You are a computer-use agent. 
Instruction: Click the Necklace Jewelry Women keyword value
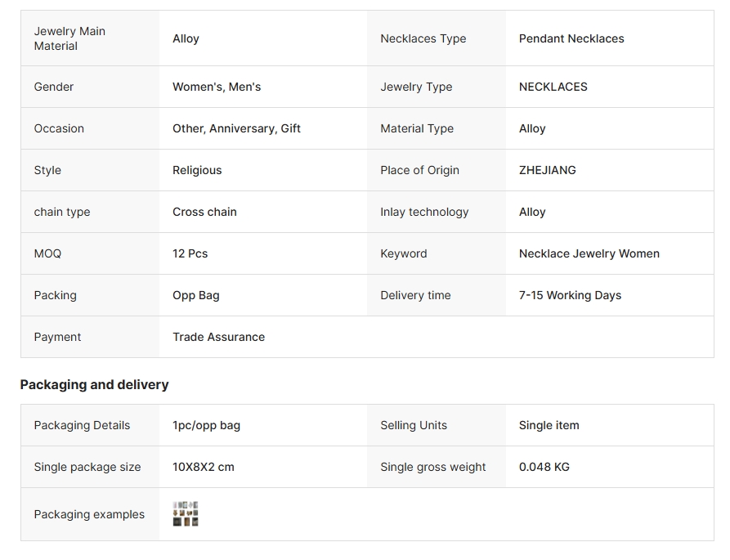pos(589,253)
